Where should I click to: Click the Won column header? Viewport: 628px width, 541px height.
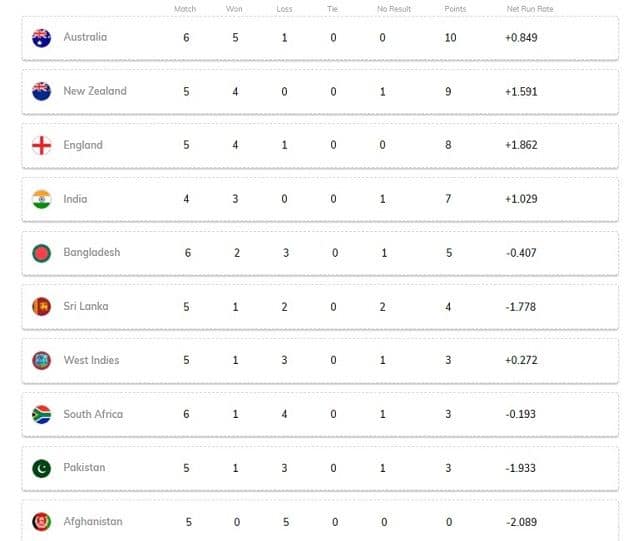(x=235, y=9)
